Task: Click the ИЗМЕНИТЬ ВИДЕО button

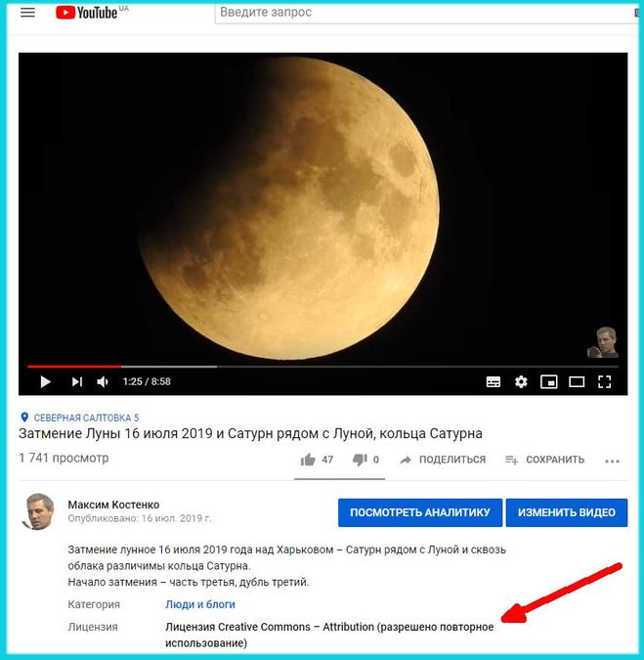Action: tap(567, 512)
